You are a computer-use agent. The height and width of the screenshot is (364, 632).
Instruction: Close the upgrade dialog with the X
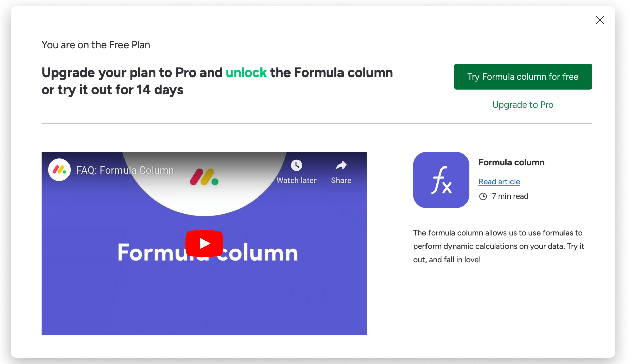[600, 20]
